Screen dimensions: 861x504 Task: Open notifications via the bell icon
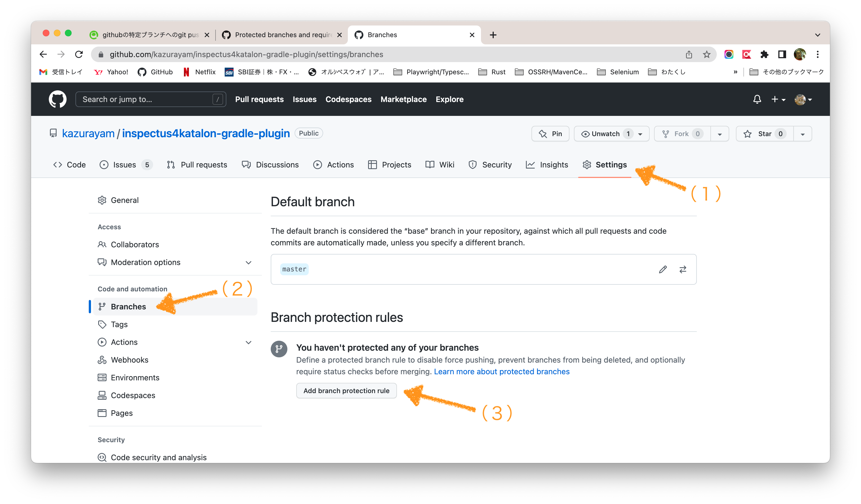757,99
